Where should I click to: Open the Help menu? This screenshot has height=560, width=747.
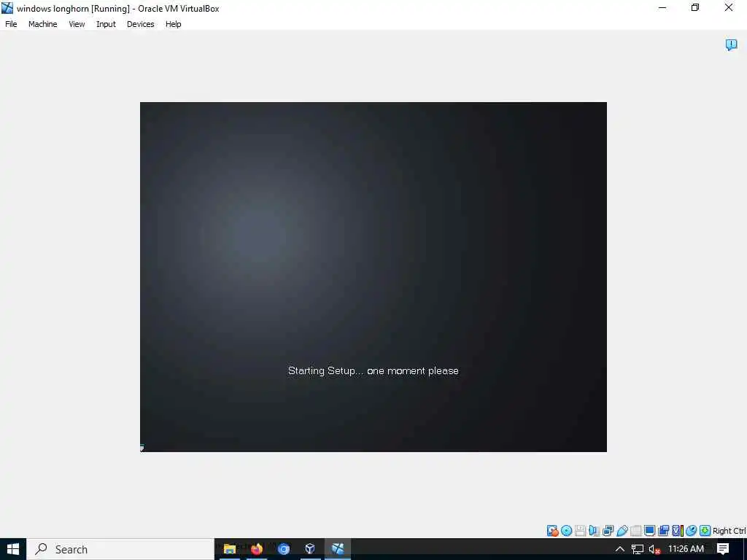coord(173,24)
